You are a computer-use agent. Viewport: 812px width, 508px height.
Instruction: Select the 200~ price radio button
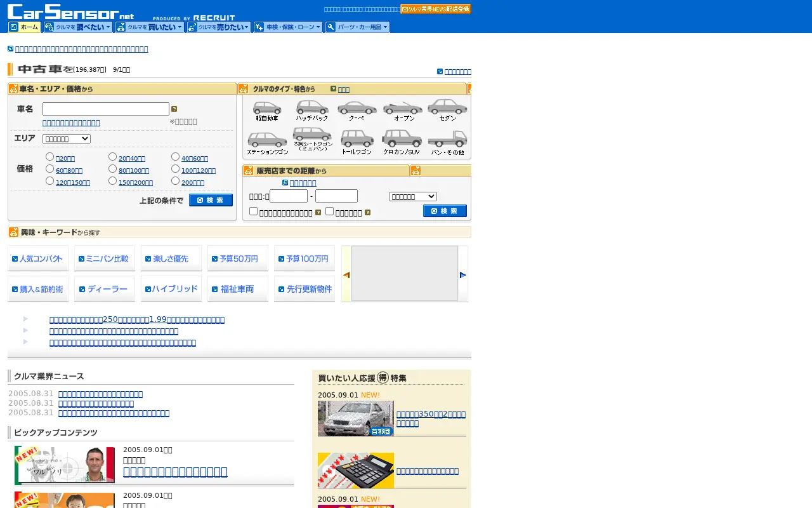pyautogui.click(x=175, y=181)
